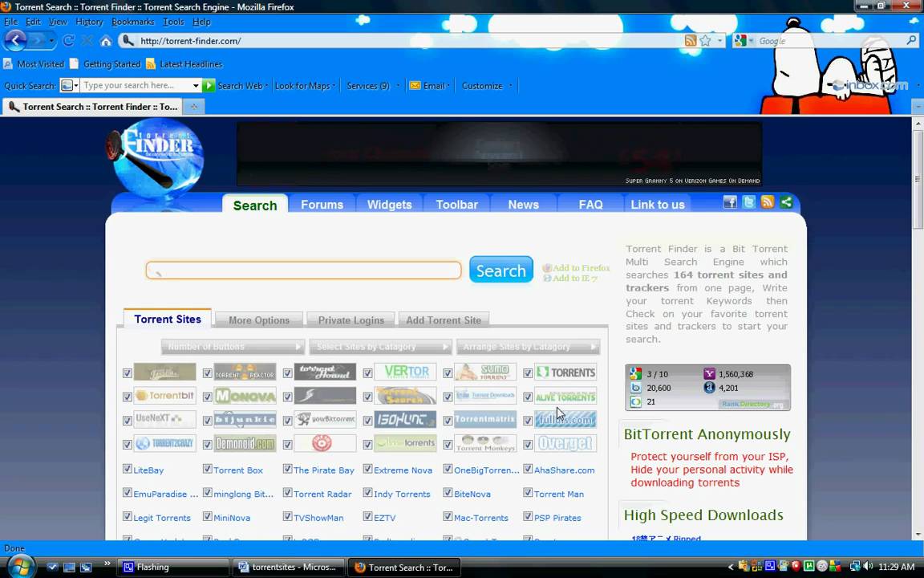
Task: Toggle the LiteBay checkbox
Action: click(x=127, y=469)
